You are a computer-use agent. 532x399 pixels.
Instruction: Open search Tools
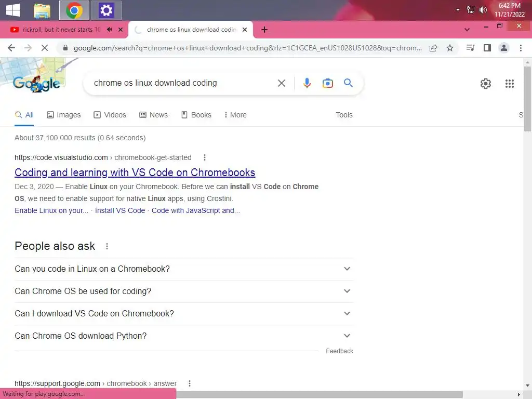click(x=344, y=115)
